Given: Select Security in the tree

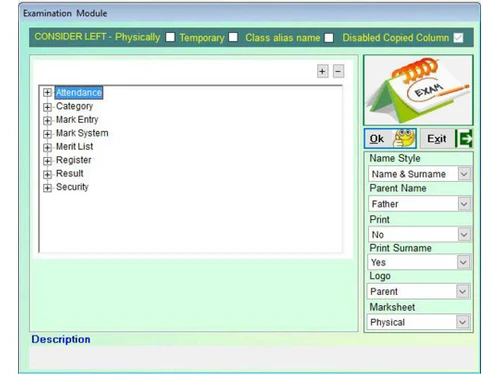Looking at the screenshot, I should (x=72, y=187).
